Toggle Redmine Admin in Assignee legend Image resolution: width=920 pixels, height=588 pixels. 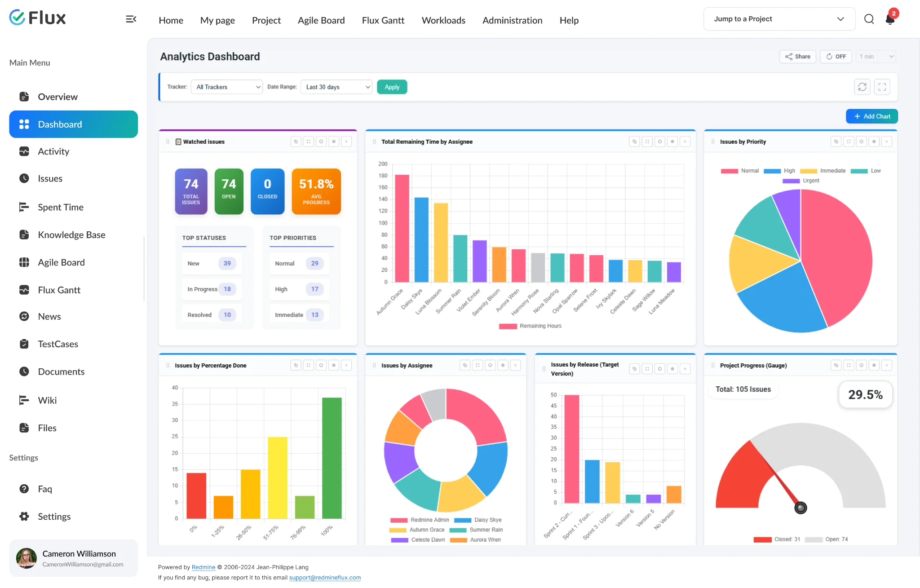tap(420, 520)
